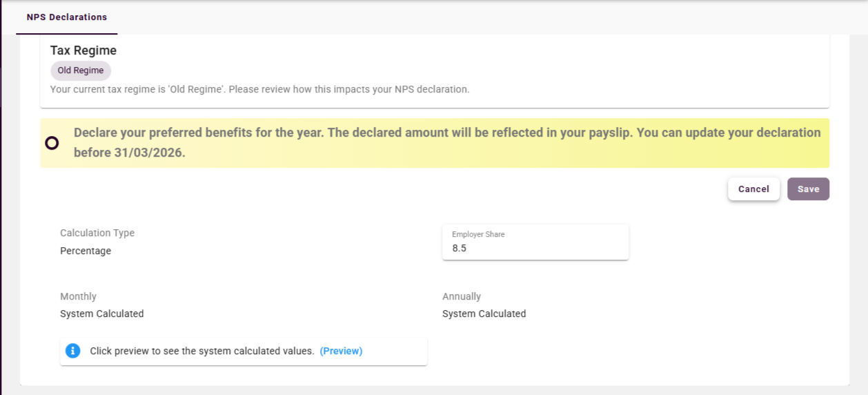The width and height of the screenshot is (868, 395).
Task: Click the Tax Regime heading
Action: [83, 50]
